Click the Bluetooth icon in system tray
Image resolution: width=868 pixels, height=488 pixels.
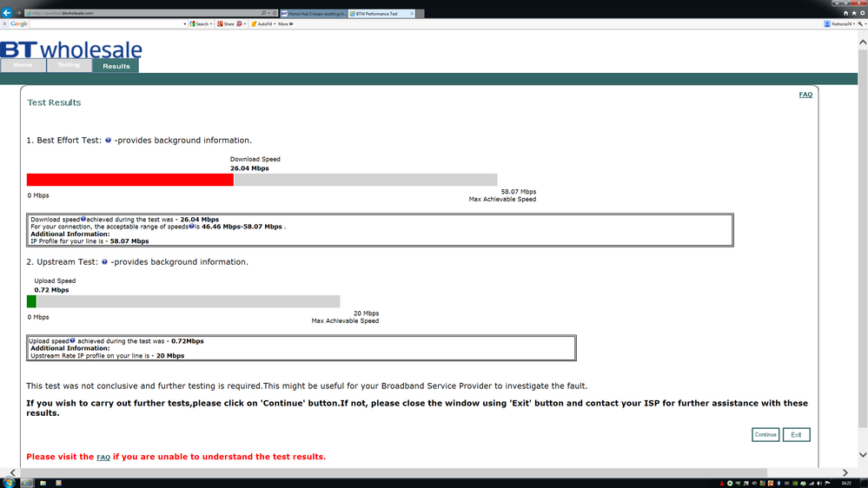tap(779, 483)
